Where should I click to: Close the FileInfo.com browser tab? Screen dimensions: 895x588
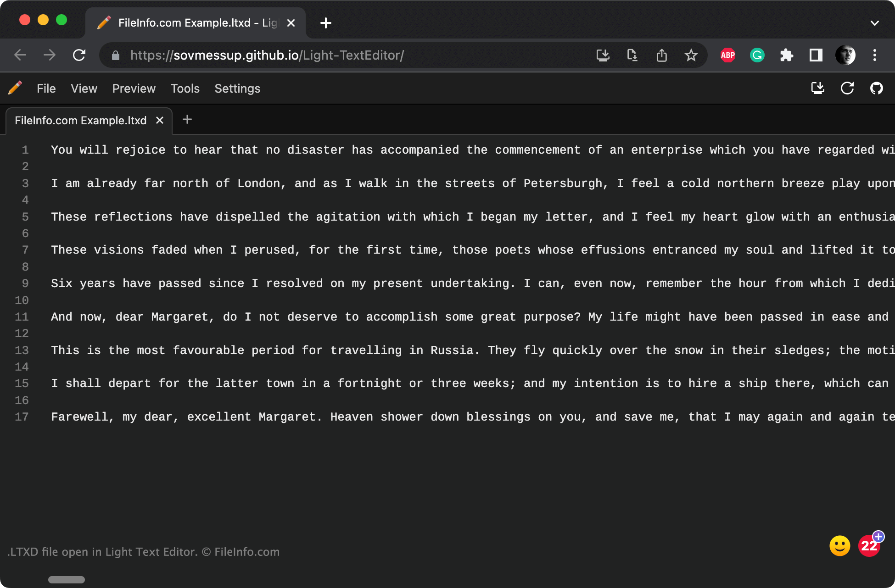291,23
